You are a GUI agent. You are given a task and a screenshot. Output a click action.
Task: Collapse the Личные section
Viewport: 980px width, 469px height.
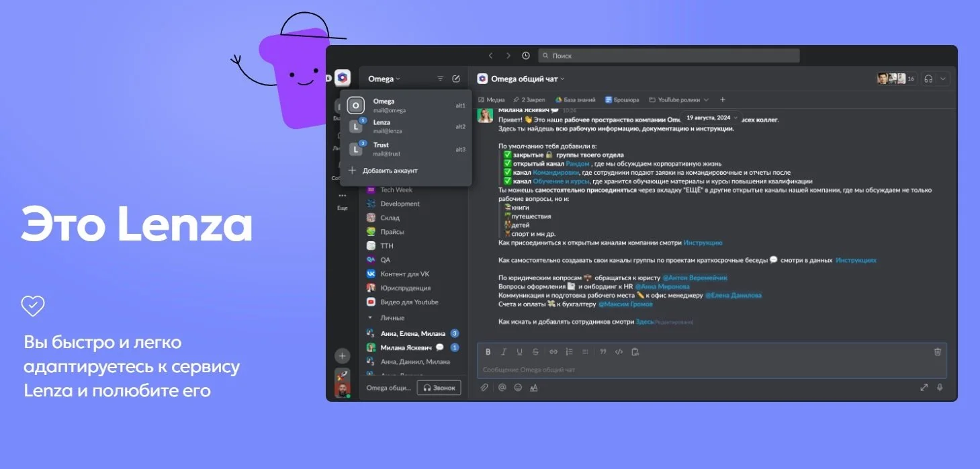370,318
